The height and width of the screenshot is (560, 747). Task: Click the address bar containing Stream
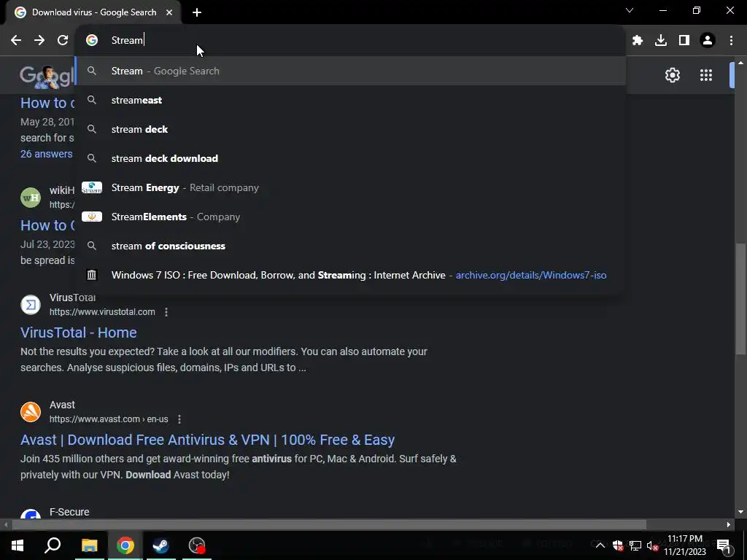point(350,41)
